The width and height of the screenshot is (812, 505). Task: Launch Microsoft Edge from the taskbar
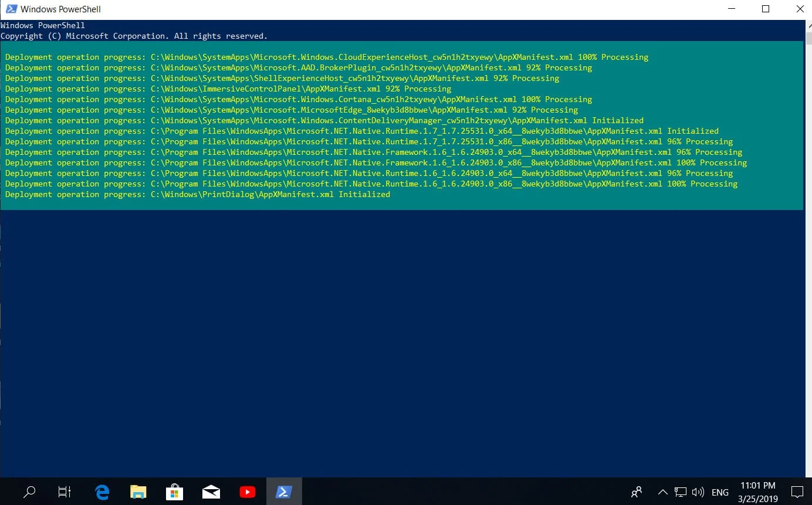[102, 492]
